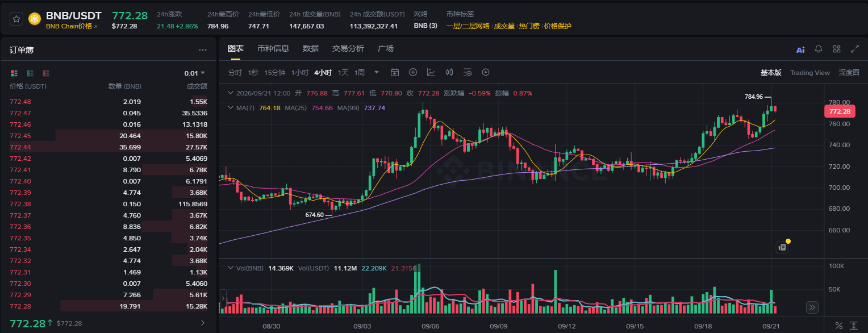Show only buy orders in order book
Screen dimensions: 868x333
click(30, 73)
